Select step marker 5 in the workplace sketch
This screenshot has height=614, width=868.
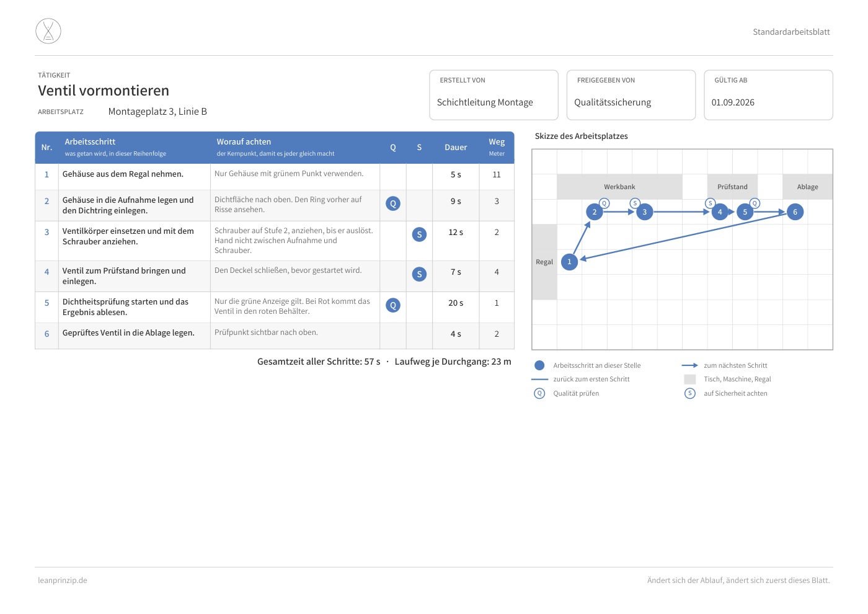(745, 212)
